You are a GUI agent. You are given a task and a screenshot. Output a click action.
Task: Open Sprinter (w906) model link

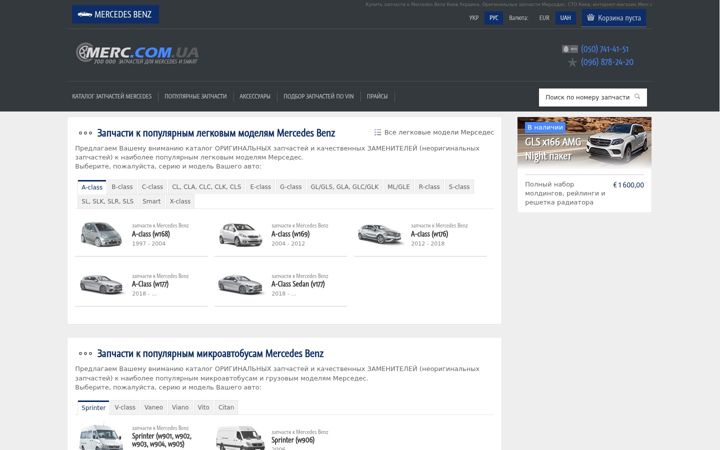293,440
